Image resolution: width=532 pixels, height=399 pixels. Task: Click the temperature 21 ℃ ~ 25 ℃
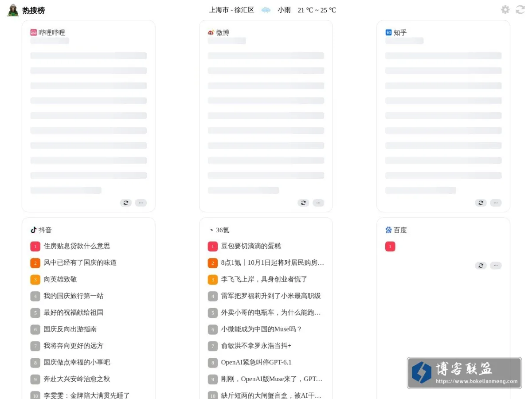click(317, 10)
